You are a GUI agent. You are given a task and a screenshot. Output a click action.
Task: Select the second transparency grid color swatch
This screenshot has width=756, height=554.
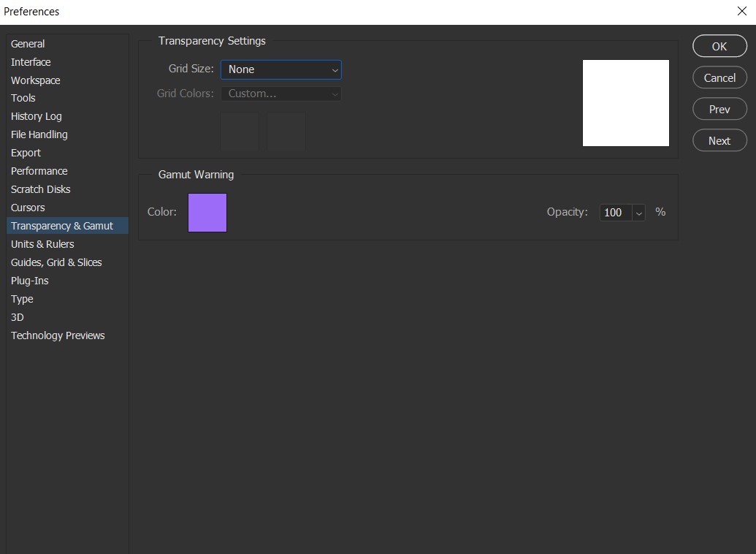(x=286, y=132)
